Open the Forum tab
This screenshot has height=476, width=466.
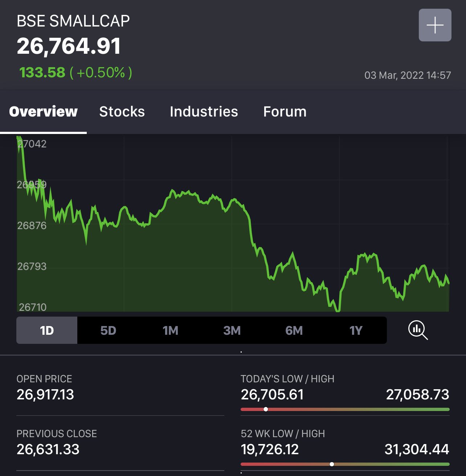(x=285, y=111)
